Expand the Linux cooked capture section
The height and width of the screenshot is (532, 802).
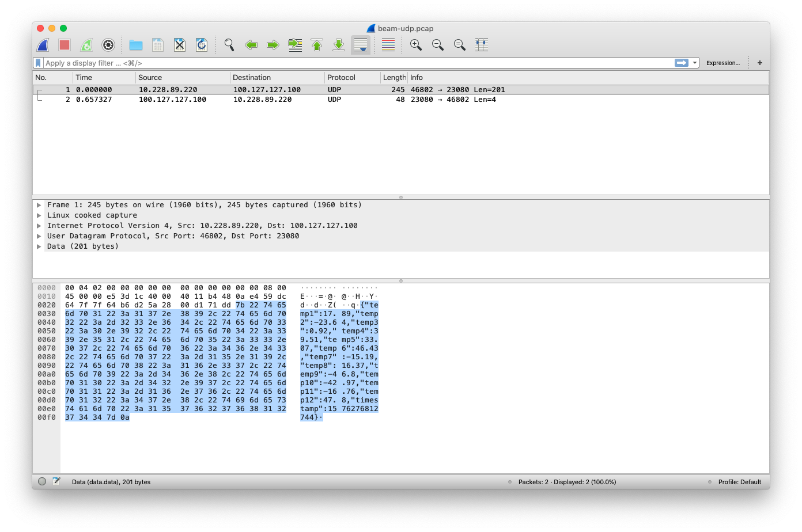pyautogui.click(x=39, y=215)
